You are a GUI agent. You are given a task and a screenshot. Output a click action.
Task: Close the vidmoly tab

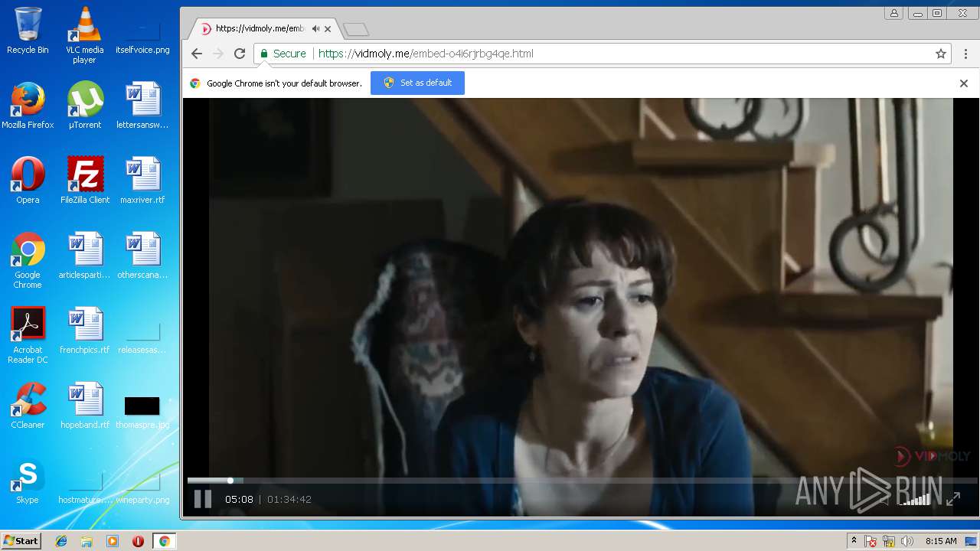tap(328, 29)
